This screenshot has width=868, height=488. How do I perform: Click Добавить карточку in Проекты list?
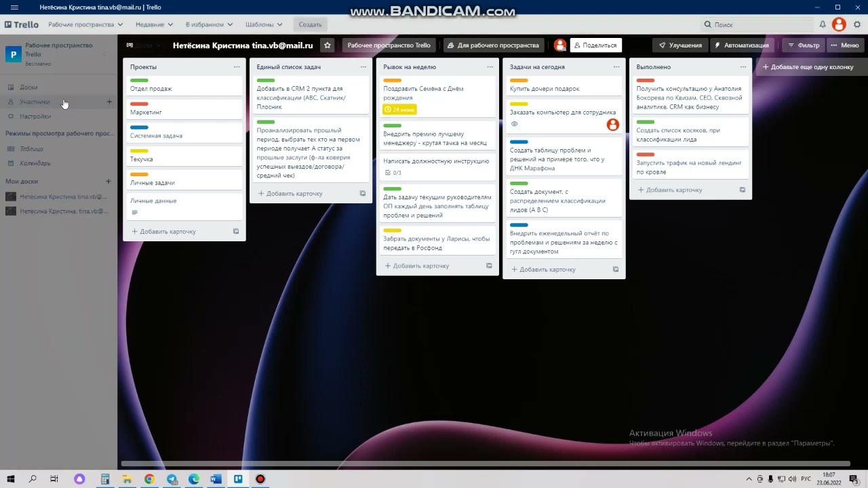pos(163,231)
